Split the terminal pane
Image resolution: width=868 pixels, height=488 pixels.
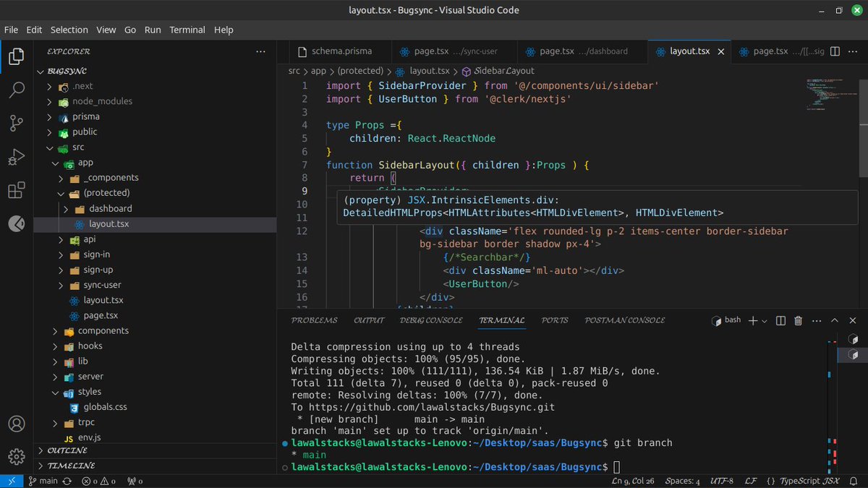[780, 320]
